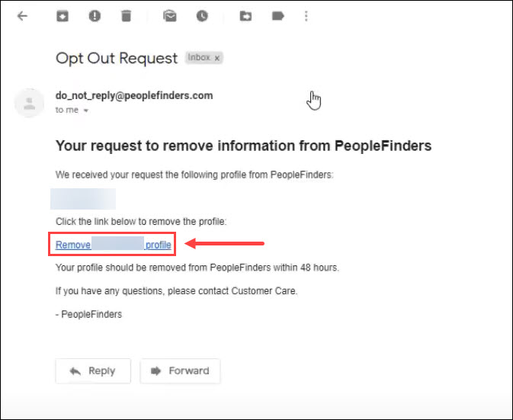Go back to the inbox with the back arrow
The width and height of the screenshot is (513, 420).
(22, 16)
